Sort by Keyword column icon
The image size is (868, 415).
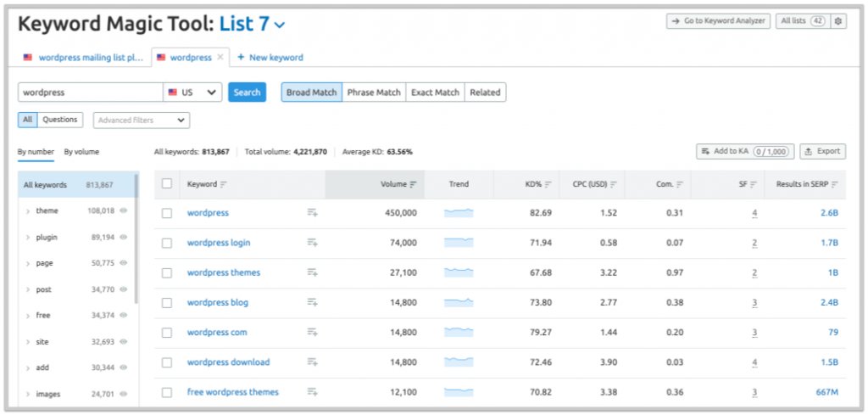coord(224,184)
